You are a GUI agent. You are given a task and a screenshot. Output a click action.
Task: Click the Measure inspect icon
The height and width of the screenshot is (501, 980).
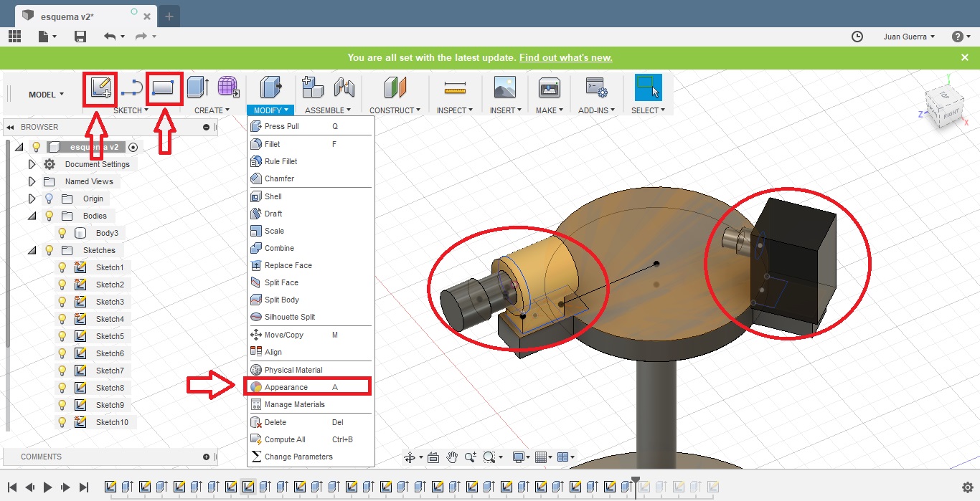click(x=456, y=88)
